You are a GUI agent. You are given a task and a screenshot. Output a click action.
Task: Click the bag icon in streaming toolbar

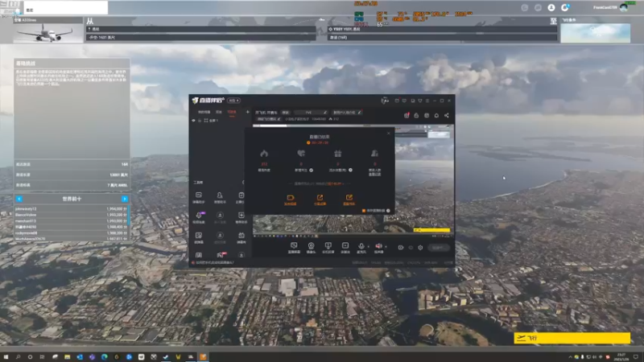(x=416, y=115)
